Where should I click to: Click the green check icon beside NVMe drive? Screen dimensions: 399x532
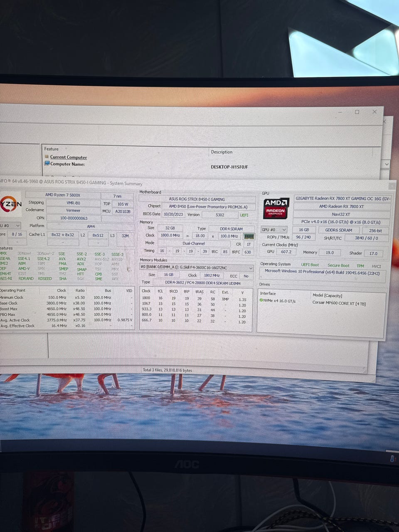(x=261, y=300)
